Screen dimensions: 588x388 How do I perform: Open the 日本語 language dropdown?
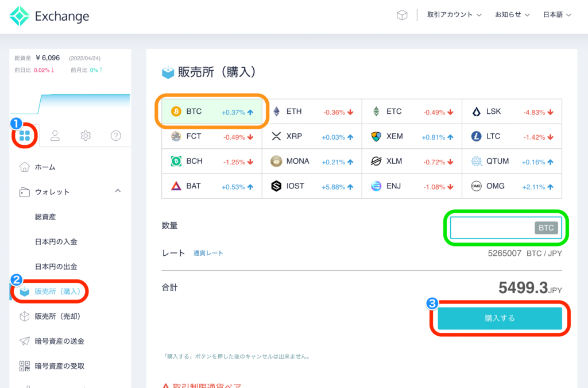[x=557, y=14]
